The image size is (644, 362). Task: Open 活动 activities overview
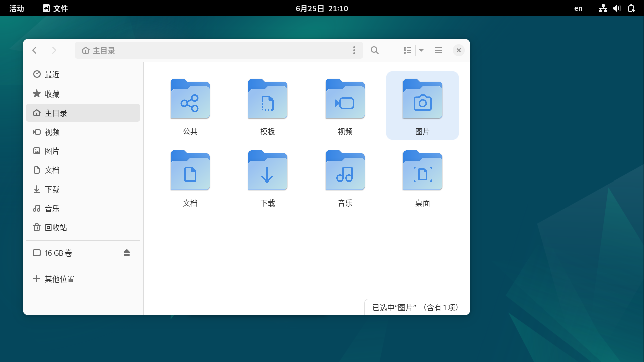[x=17, y=8]
